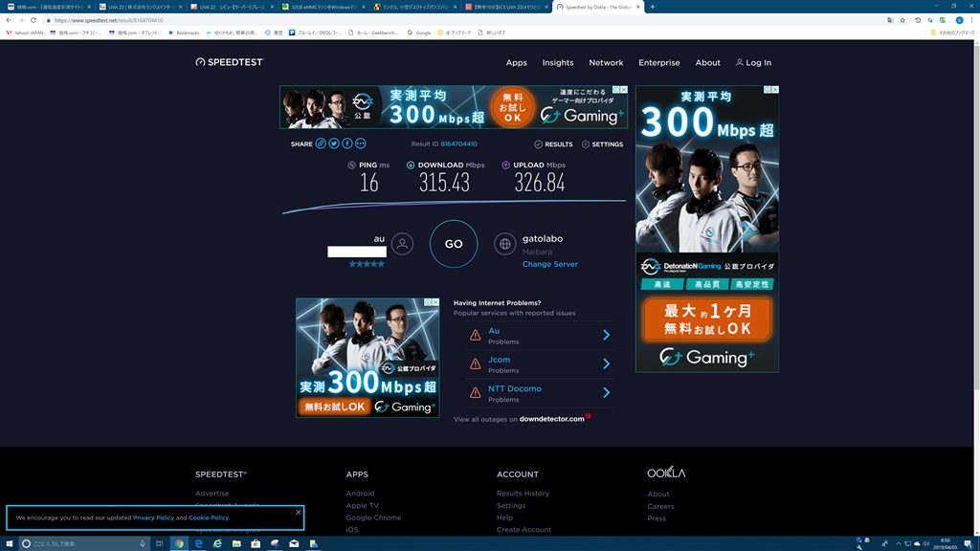This screenshot has width=980, height=551.
Task: Close the right sidebar ad with X
Action: click(x=775, y=90)
